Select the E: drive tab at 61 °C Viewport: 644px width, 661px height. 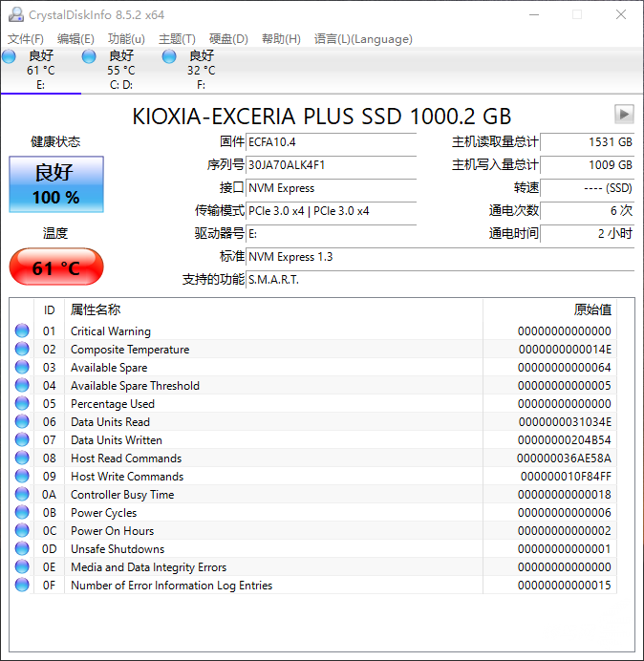click(x=40, y=70)
